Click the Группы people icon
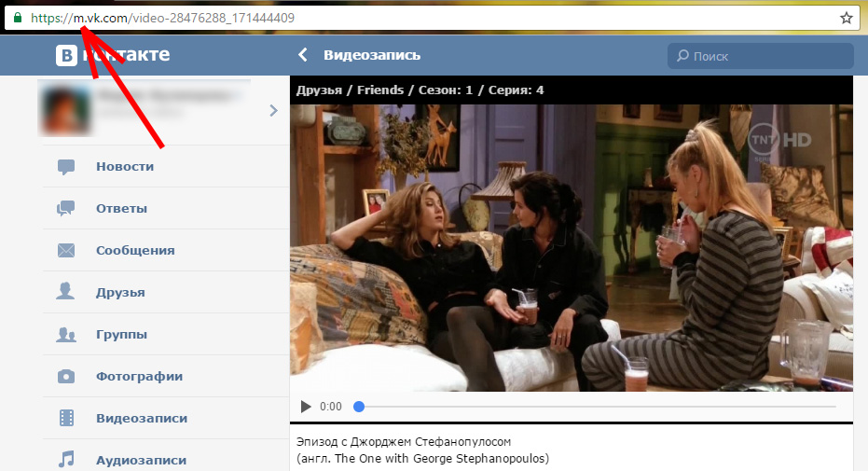This screenshot has width=868, height=471. pyautogui.click(x=66, y=335)
